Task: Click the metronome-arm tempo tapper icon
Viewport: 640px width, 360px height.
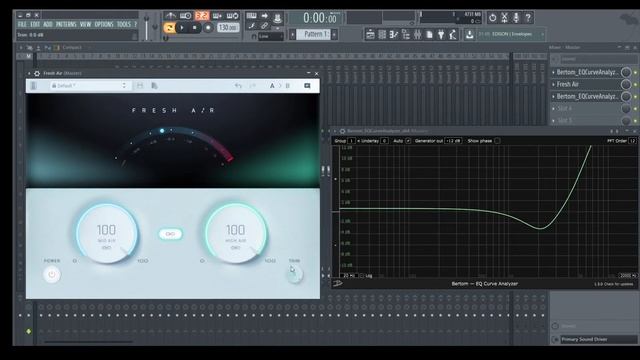Action: 453,35
